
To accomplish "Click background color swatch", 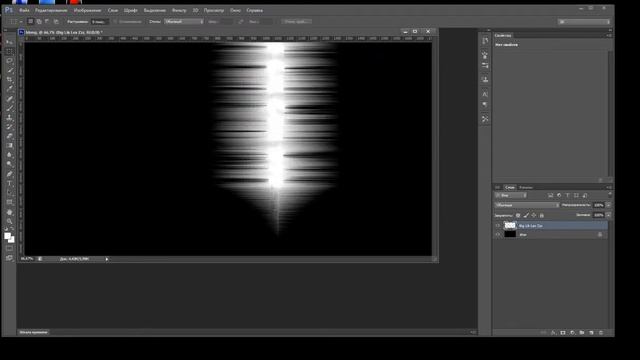I will click(12, 240).
